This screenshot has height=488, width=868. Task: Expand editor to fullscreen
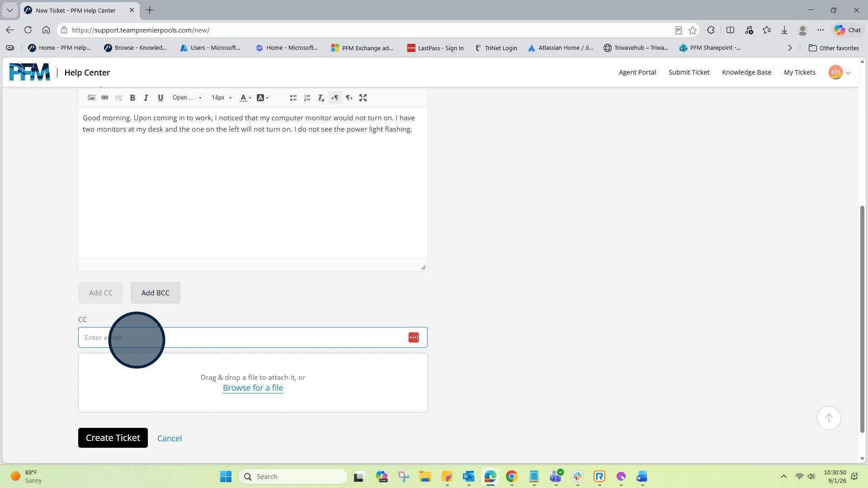[x=363, y=98]
